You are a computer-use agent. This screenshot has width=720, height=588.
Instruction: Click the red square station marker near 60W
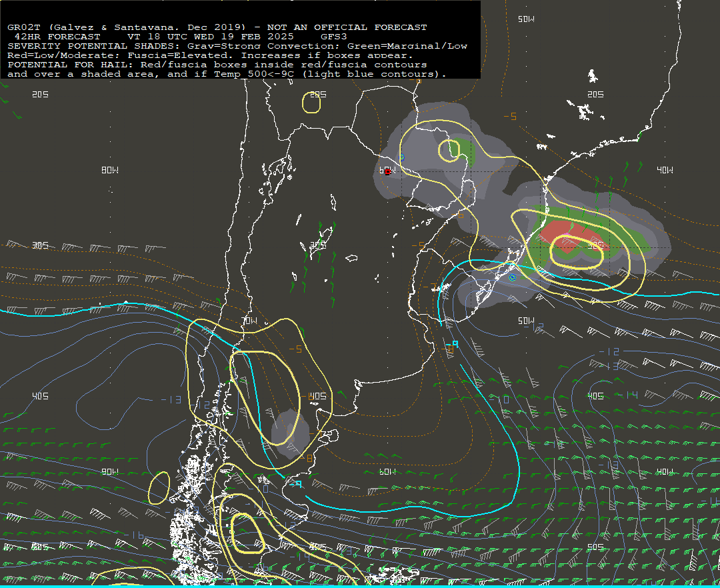[387, 172]
